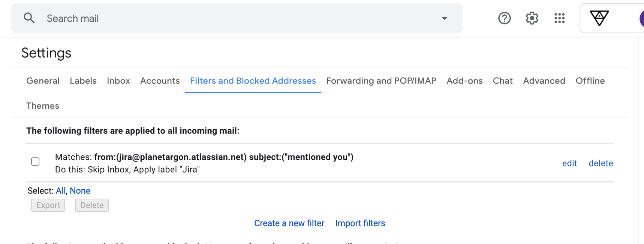
Task: Click the triangle company logo
Action: coord(599,18)
